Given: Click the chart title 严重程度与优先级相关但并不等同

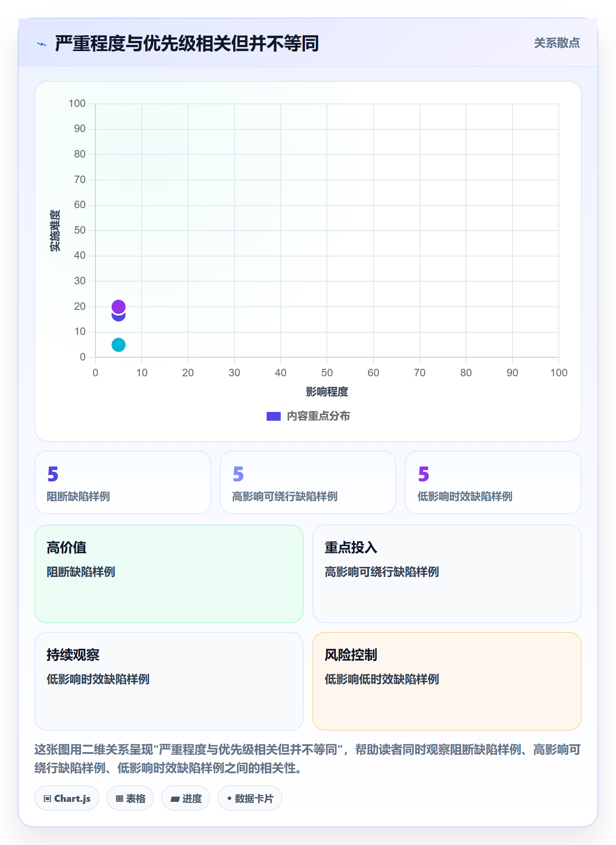Looking at the screenshot, I should point(187,44).
